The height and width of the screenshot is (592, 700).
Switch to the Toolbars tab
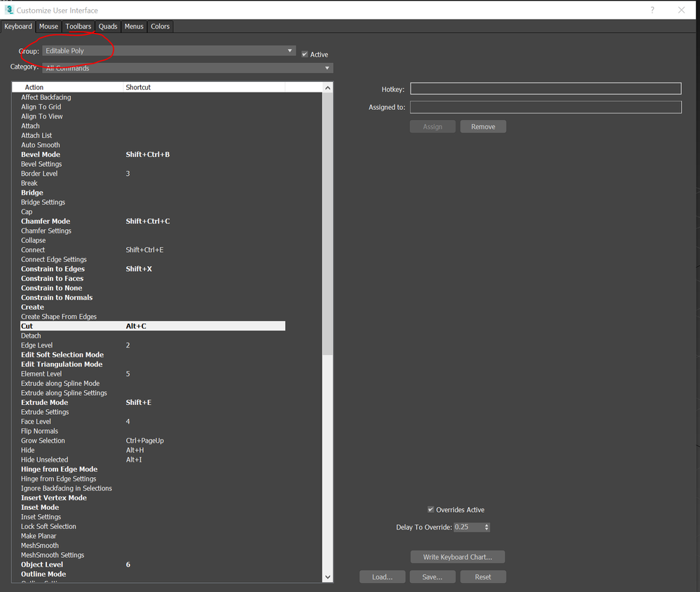[78, 27]
